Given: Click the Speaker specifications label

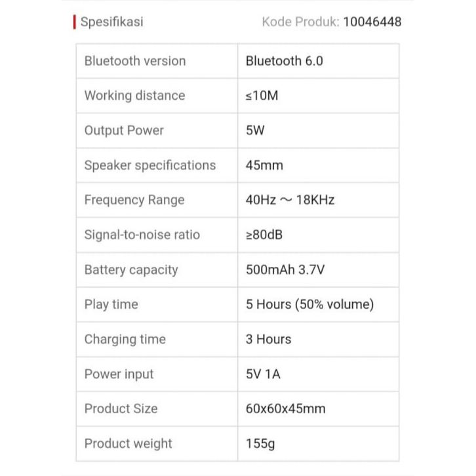Looking at the screenshot, I should 149,165.
